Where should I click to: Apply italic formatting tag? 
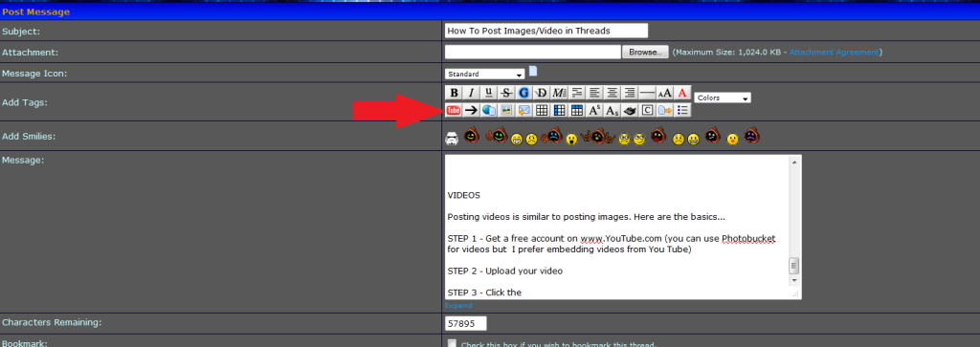(471, 93)
